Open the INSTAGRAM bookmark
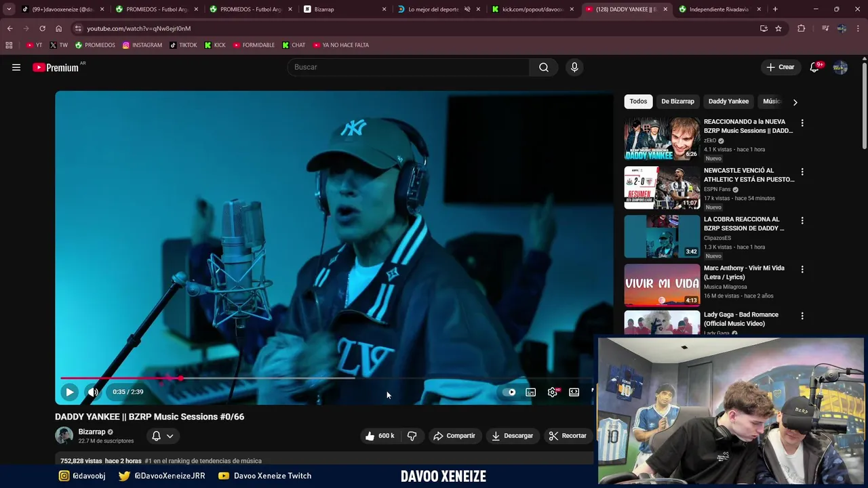 142,45
